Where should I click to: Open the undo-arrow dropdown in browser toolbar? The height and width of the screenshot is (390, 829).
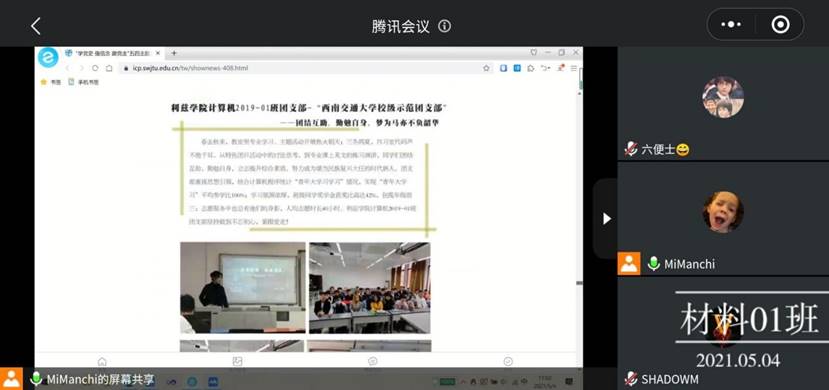545,68
